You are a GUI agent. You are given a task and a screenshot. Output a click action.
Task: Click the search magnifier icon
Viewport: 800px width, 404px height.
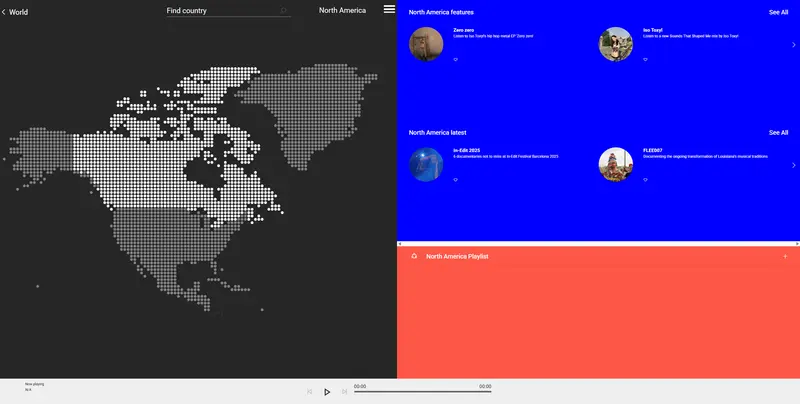284,10
